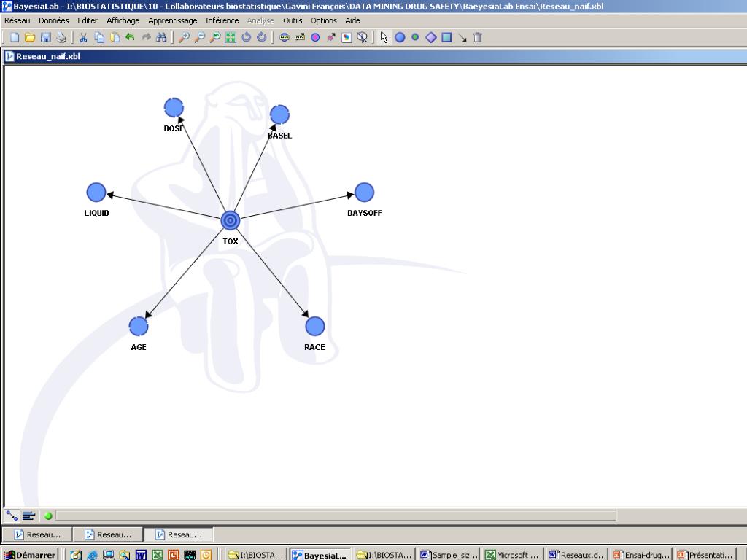Viewport: 747px width, 560px height.
Task: Select the LIQUID node in the graph
Action: click(96, 192)
